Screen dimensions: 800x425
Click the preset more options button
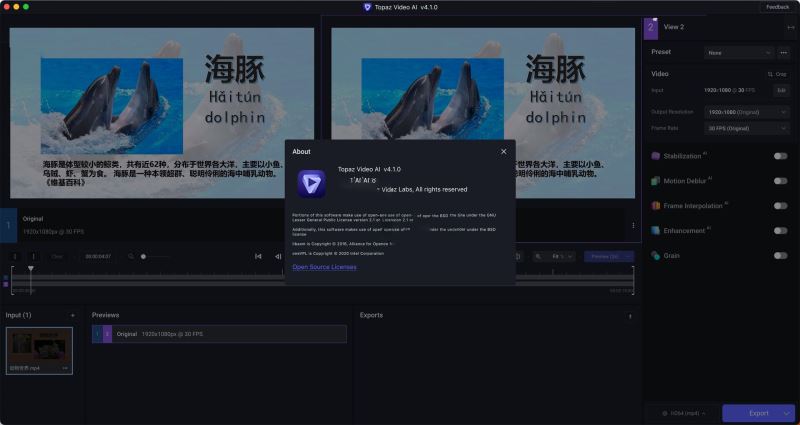point(783,52)
